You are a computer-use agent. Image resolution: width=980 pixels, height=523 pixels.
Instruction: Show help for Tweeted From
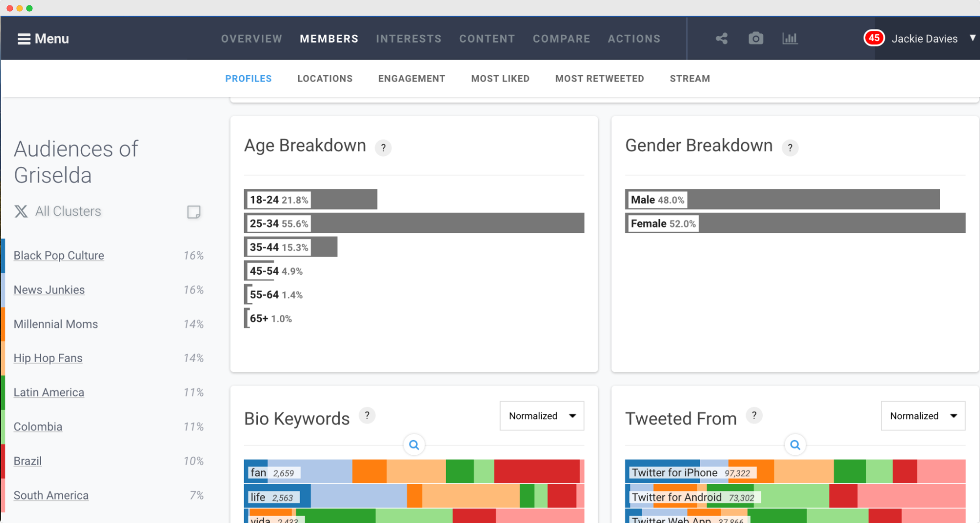click(x=754, y=416)
